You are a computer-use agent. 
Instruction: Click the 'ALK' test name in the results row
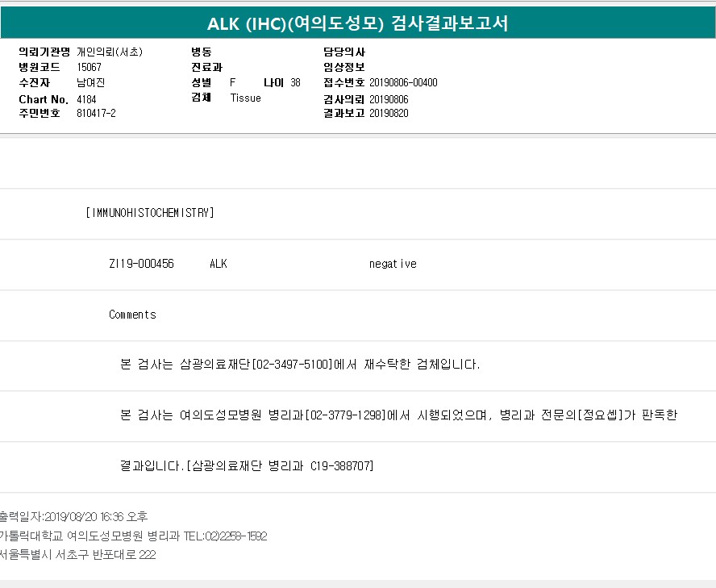[x=219, y=264]
